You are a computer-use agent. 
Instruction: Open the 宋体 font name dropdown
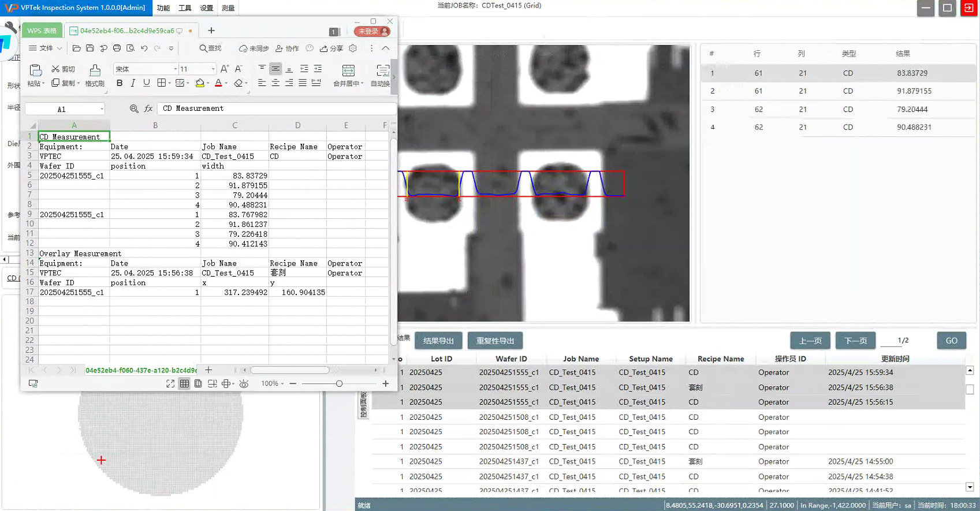(x=176, y=69)
